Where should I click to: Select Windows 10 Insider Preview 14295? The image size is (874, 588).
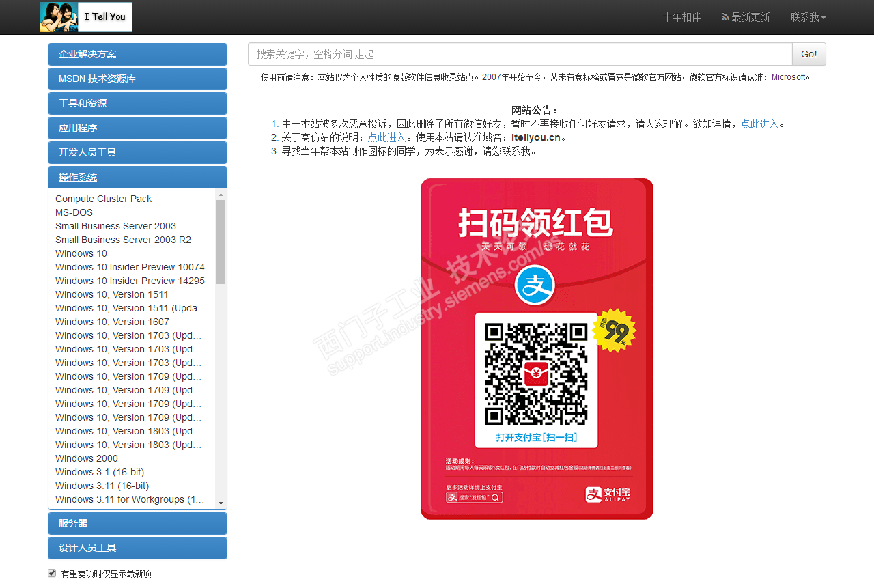tap(130, 281)
